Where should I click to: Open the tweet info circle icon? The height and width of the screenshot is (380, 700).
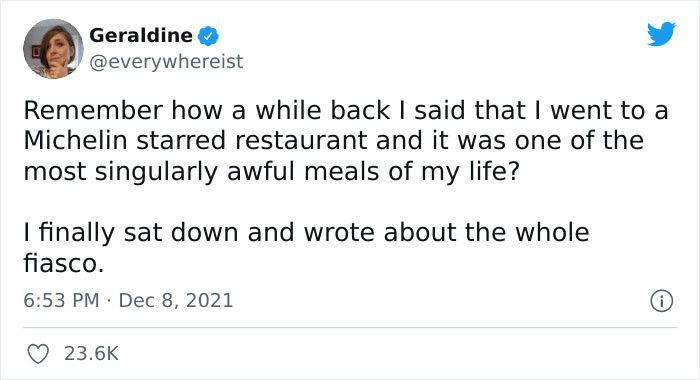coord(661,301)
